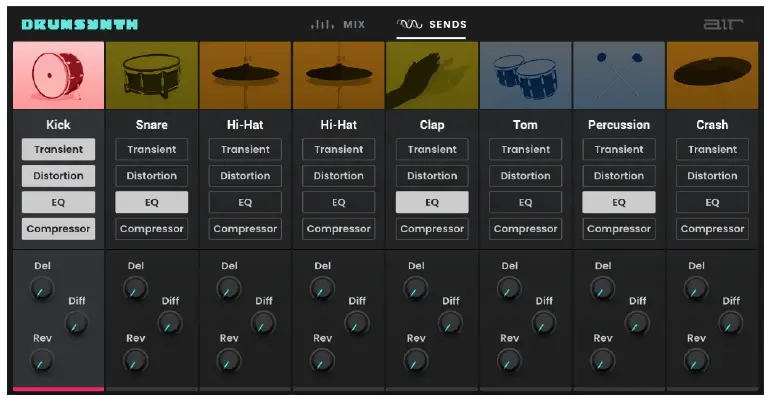Click Diff knob of Hi-Hat beside Clap

point(357,323)
